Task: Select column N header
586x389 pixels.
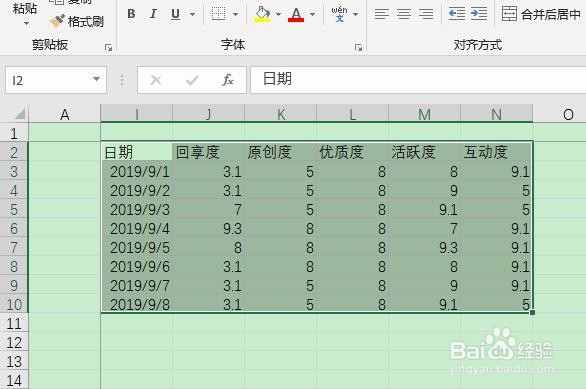Action: (x=497, y=114)
